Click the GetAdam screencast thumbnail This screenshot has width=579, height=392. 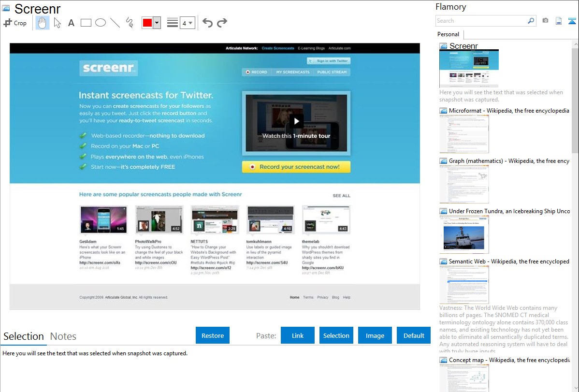coord(103,219)
